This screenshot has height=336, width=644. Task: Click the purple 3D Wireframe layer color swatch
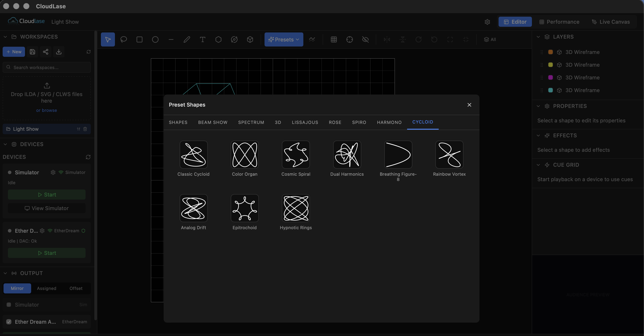(x=551, y=77)
